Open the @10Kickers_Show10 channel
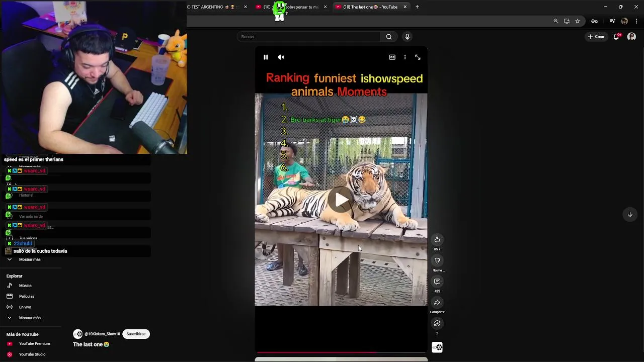644x362 pixels. pos(102,334)
